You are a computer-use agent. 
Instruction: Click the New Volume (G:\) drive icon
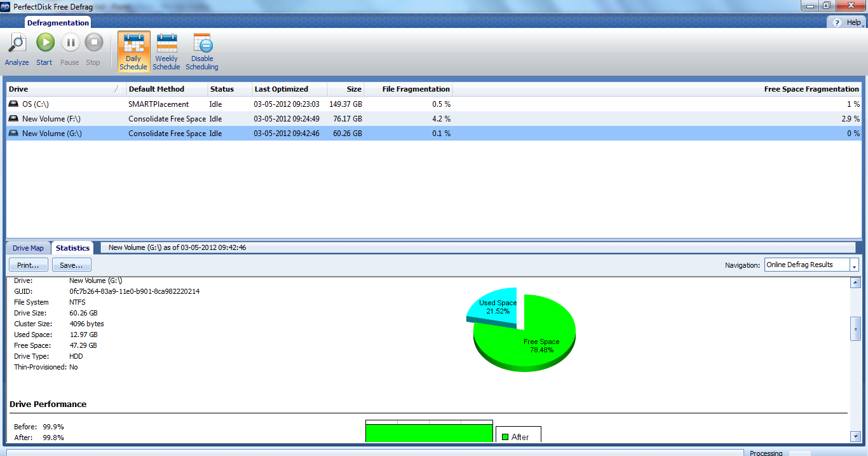coord(13,133)
